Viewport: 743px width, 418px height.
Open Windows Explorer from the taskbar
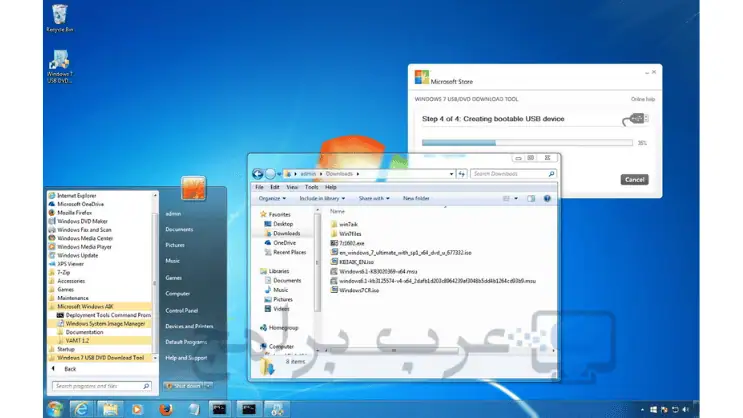tap(110, 409)
